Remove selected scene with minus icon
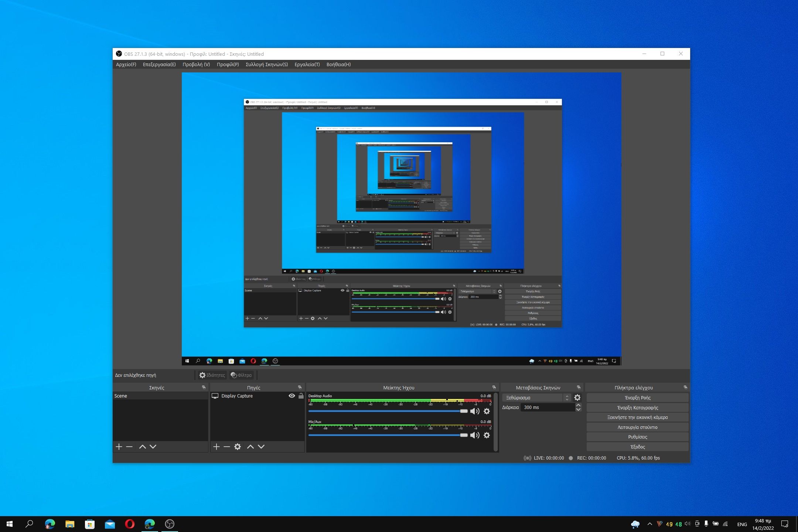The width and height of the screenshot is (798, 532). click(129, 447)
